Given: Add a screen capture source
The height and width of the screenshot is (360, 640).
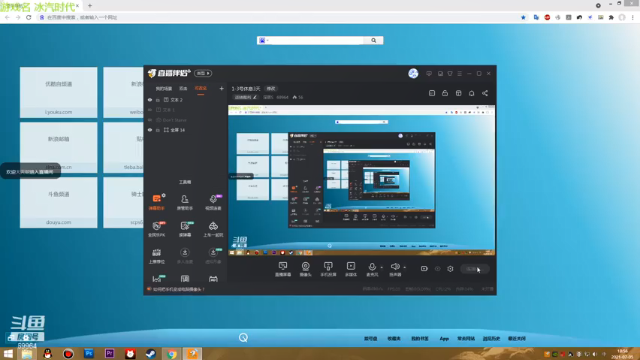Looking at the screenshot, I should tap(283, 269).
